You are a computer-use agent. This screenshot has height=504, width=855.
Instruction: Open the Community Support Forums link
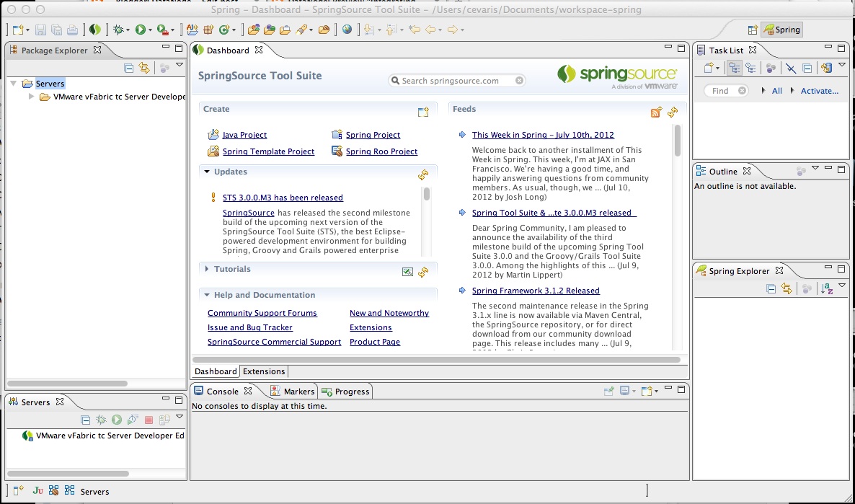(x=262, y=313)
